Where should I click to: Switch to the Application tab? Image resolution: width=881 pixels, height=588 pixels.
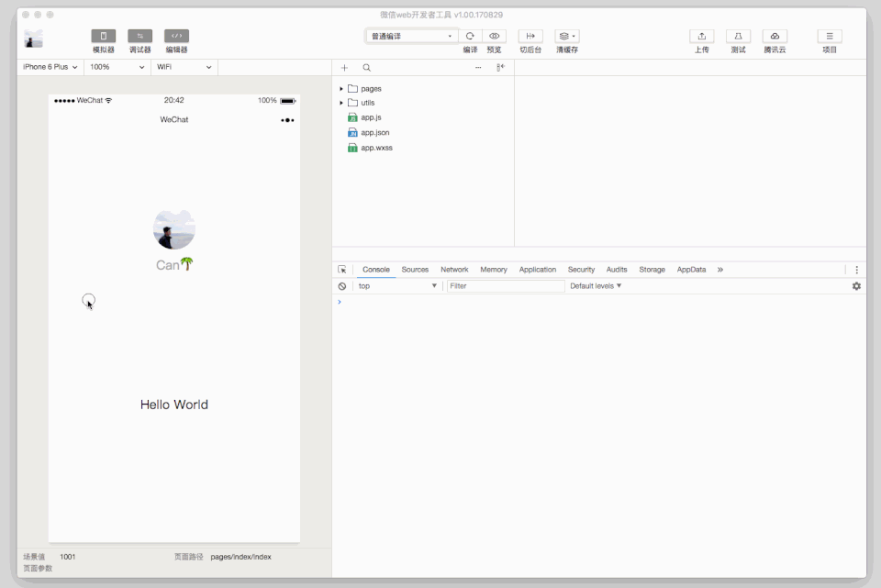(x=538, y=270)
